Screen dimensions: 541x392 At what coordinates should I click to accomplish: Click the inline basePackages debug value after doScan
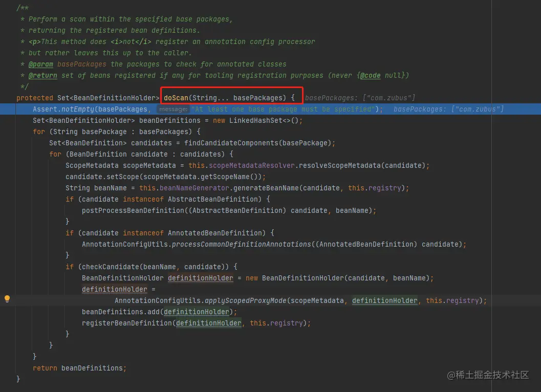tap(360, 98)
